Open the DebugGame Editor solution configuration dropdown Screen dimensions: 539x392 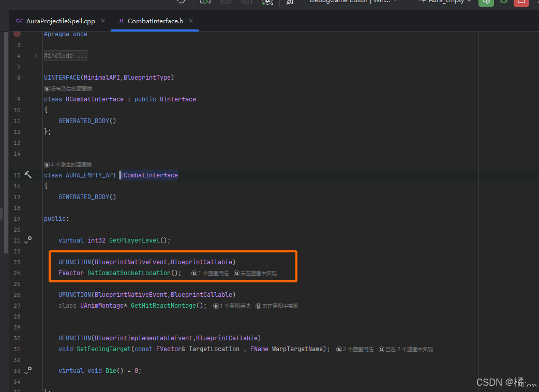tap(353, 2)
